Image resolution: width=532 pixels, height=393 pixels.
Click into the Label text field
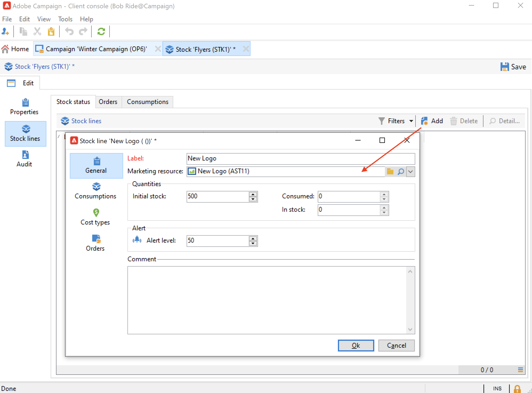click(x=300, y=159)
